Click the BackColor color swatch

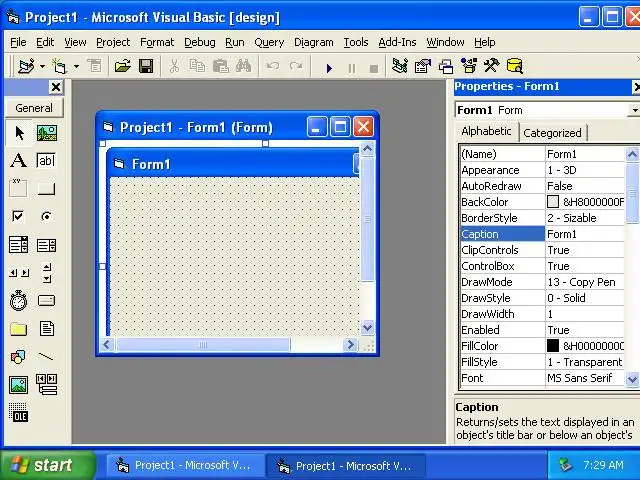coord(553,202)
